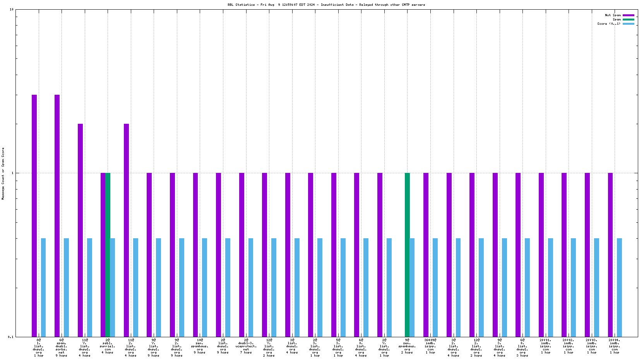Select the spam.dnsbl.sorbs.net x-axis label
The image size is (644, 362).
[x=62, y=348]
